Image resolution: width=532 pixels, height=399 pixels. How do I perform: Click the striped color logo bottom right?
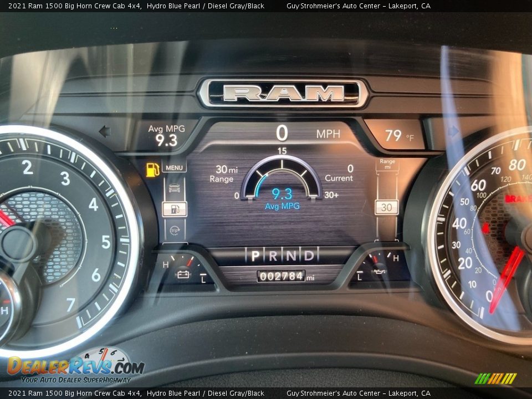pos(495,378)
